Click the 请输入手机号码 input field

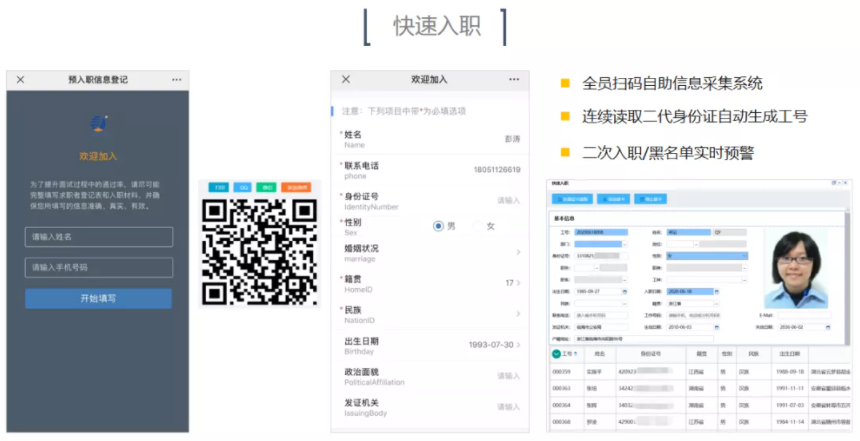click(x=99, y=267)
